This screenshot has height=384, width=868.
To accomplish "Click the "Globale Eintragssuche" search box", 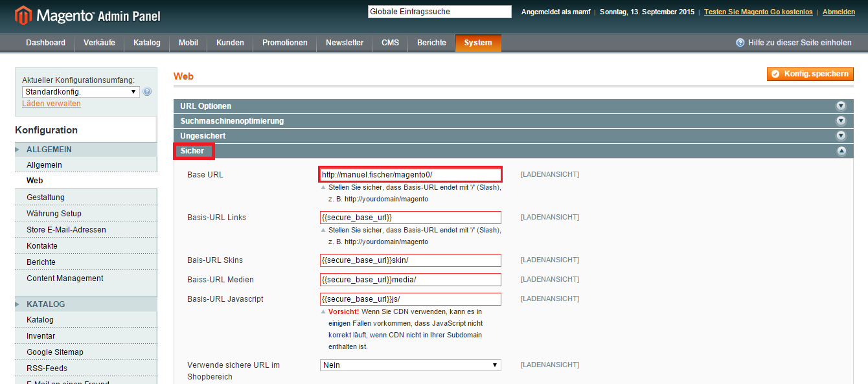I will pyautogui.click(x=439, y=11).
